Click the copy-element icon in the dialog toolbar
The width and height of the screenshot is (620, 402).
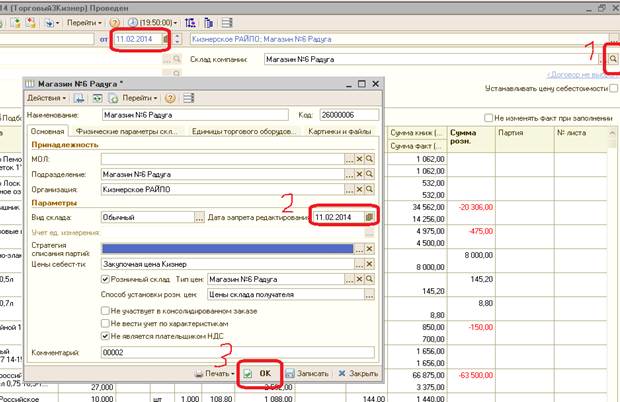113,98
